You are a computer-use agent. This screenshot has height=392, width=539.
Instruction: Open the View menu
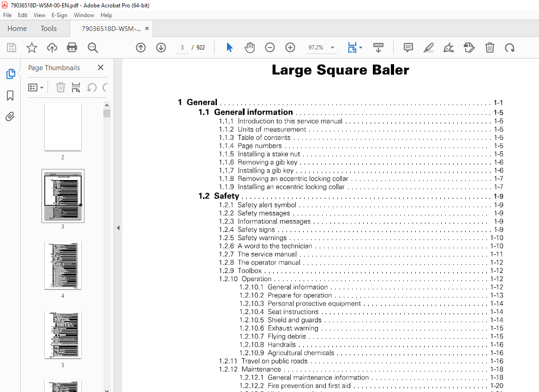point(39,15)
